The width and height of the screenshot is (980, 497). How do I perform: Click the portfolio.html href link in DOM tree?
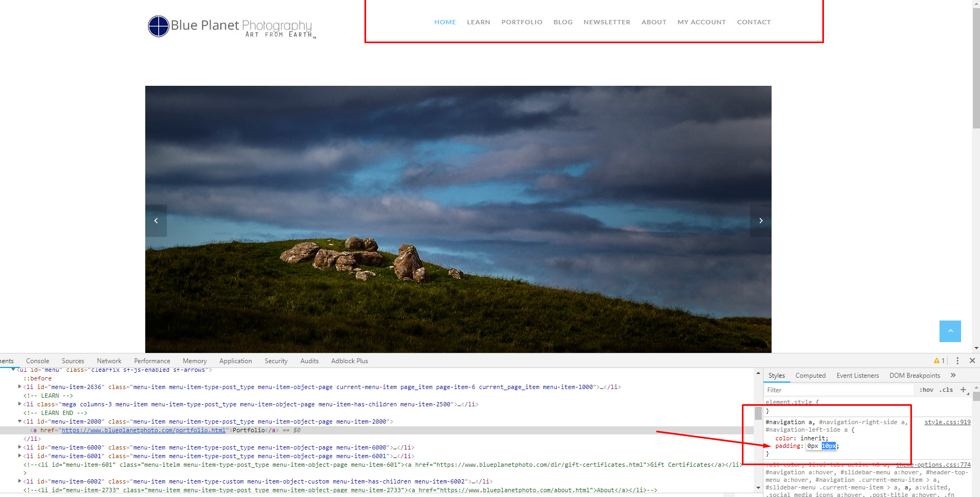[x=144, y=430]
